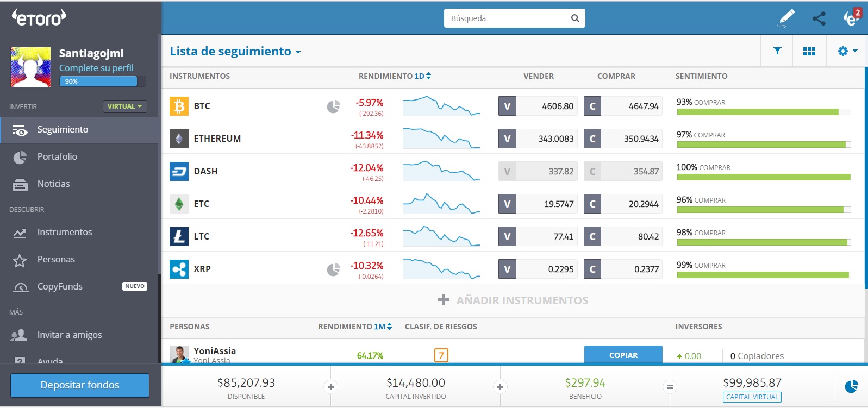Open Santiagojml profile avatar
This screenshot has width=868, height=408.
click(30, 67)
